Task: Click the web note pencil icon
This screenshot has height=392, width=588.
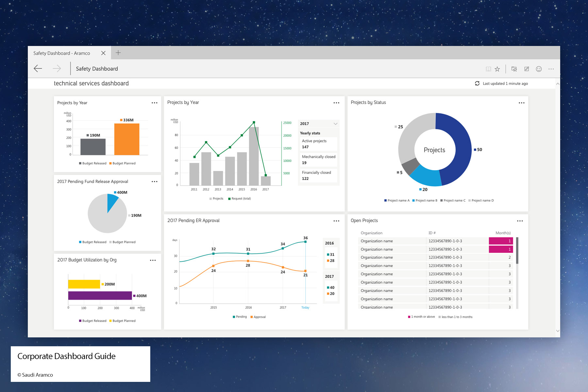Action: click(527, 69)
